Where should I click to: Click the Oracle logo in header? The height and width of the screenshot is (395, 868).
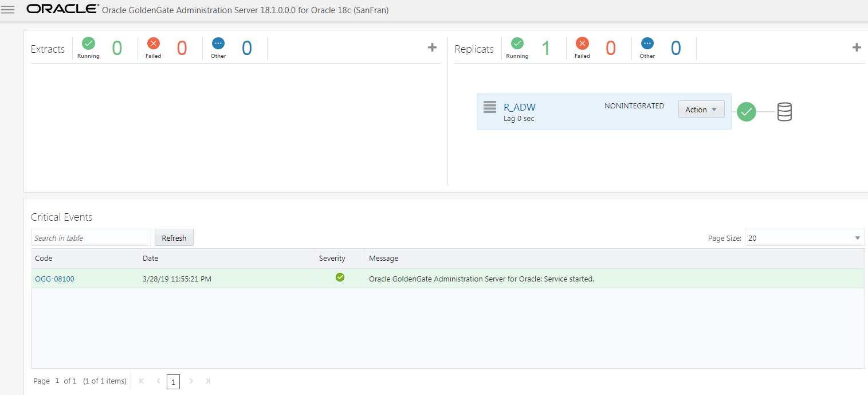coord(62,9)
